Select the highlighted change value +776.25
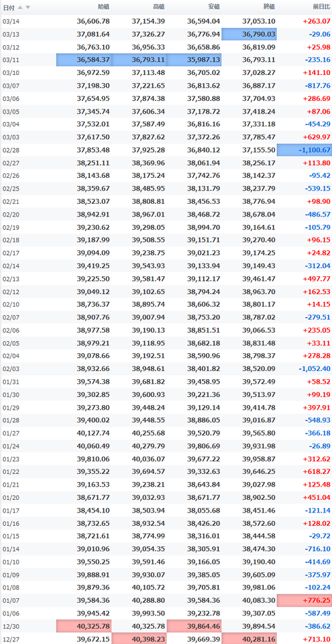 [305, 601]
